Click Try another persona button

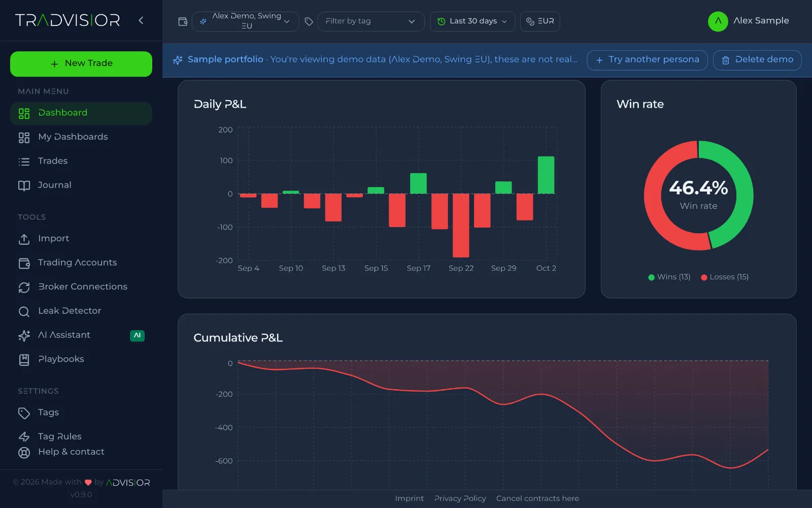click(647, 60)
